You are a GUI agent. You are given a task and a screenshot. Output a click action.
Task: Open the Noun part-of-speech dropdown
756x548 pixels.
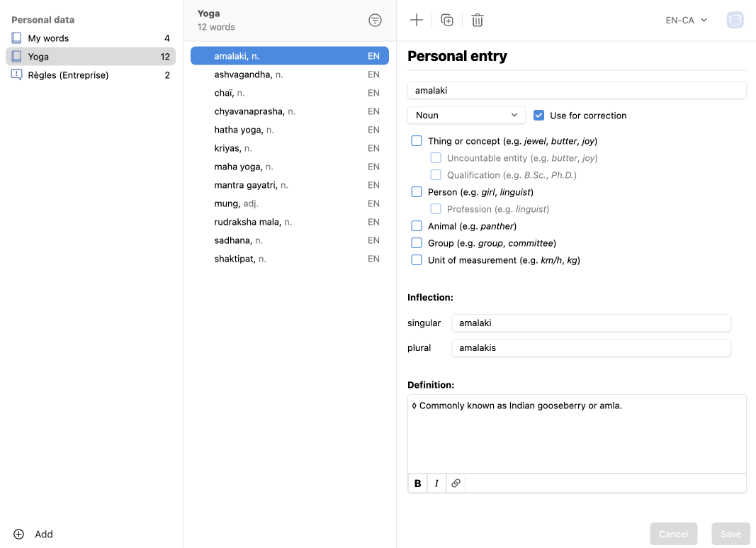coord(466,116)
